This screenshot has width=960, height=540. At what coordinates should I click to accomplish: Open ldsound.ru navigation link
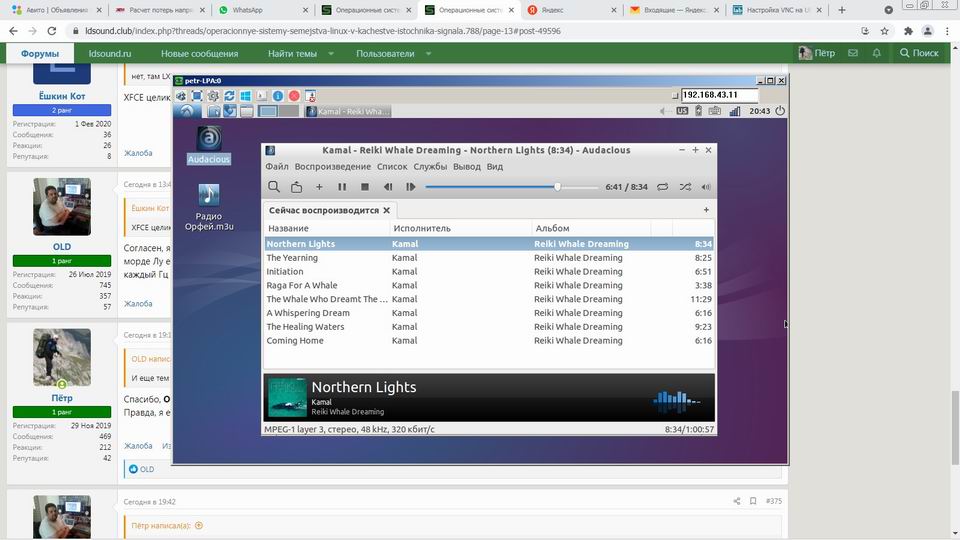point(110,53)
